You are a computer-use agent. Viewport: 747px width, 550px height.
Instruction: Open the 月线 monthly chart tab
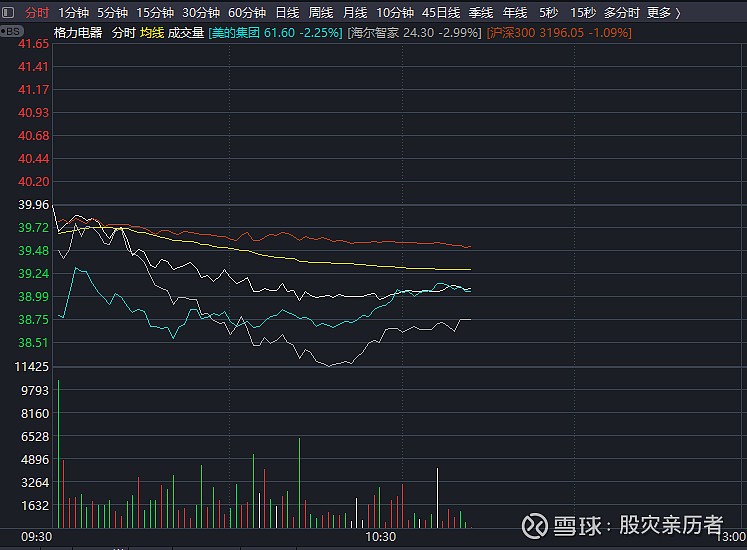(355, 13)
